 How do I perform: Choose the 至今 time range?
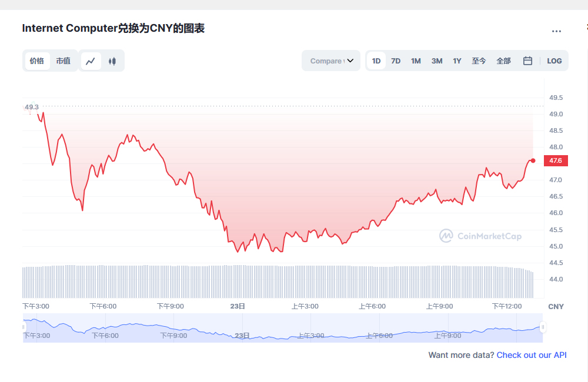(x=479, y=61)
